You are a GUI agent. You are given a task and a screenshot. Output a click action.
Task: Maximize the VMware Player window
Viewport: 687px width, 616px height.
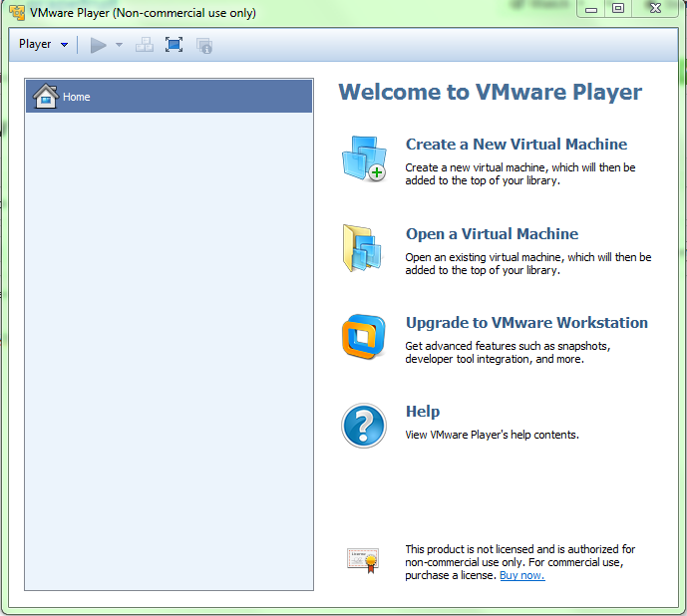tap(618, 9)
